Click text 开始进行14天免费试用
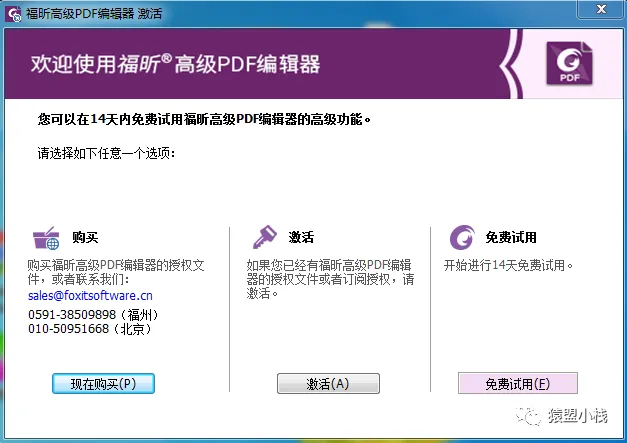This screenshot has height=443, width=627. [508, 265]
